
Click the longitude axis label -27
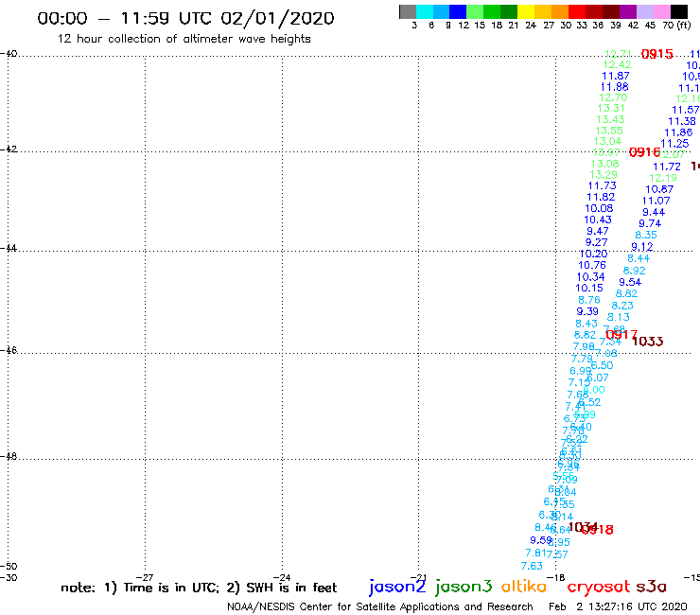click(145, 577)
